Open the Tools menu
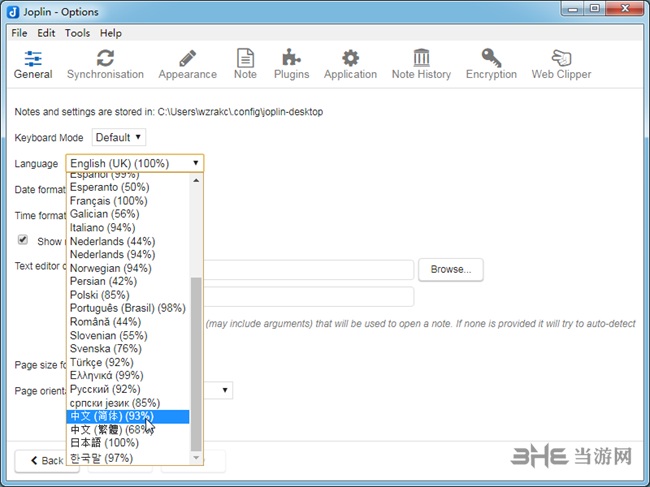Screen dimensions: 650x487 click(77, 33)
